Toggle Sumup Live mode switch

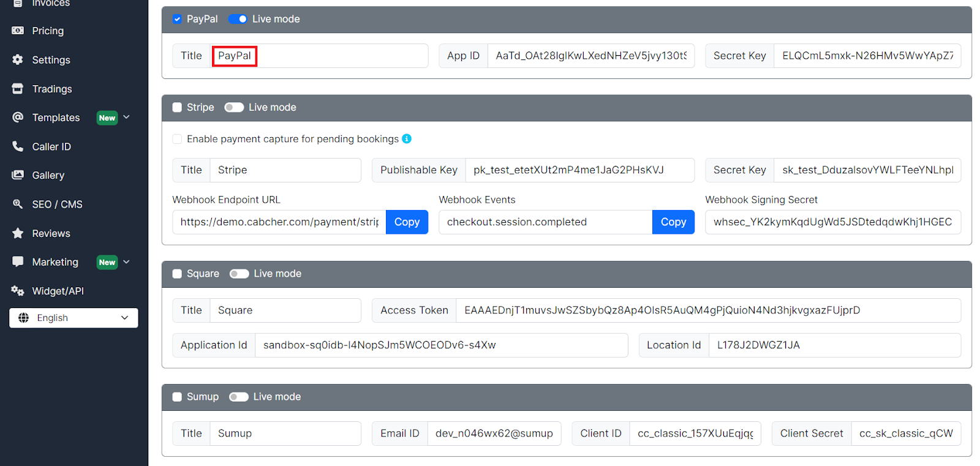coord(239,397)
